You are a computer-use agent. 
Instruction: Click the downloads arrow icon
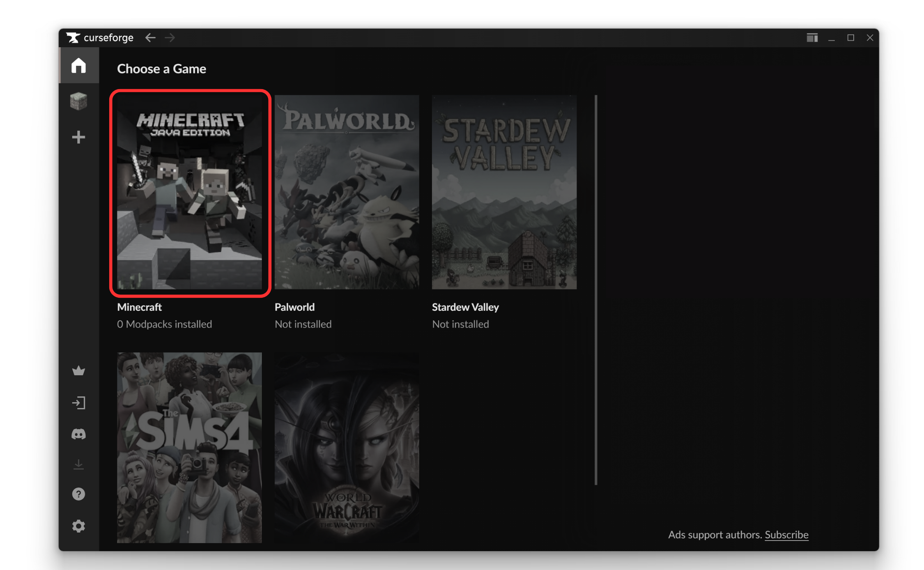coord(78,464)
